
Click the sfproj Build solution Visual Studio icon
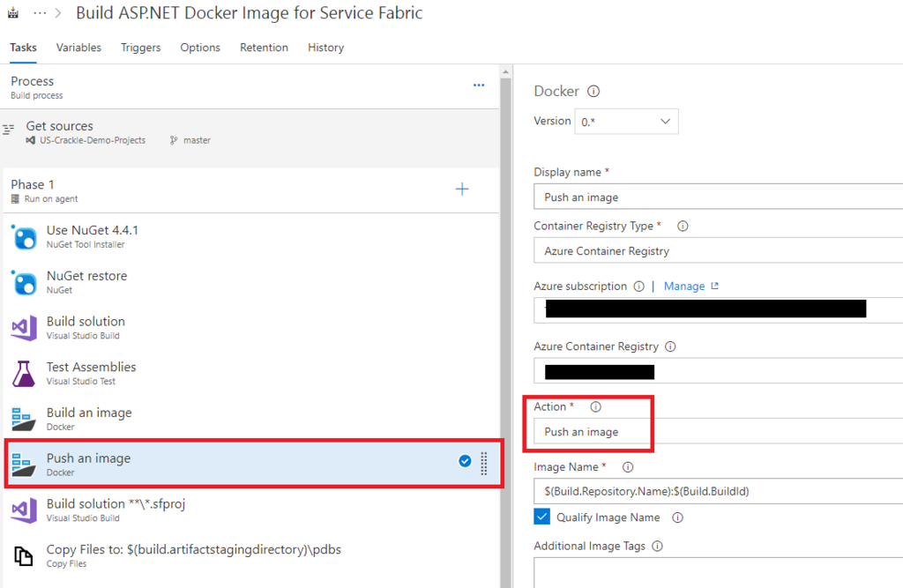tap(24, 510)
